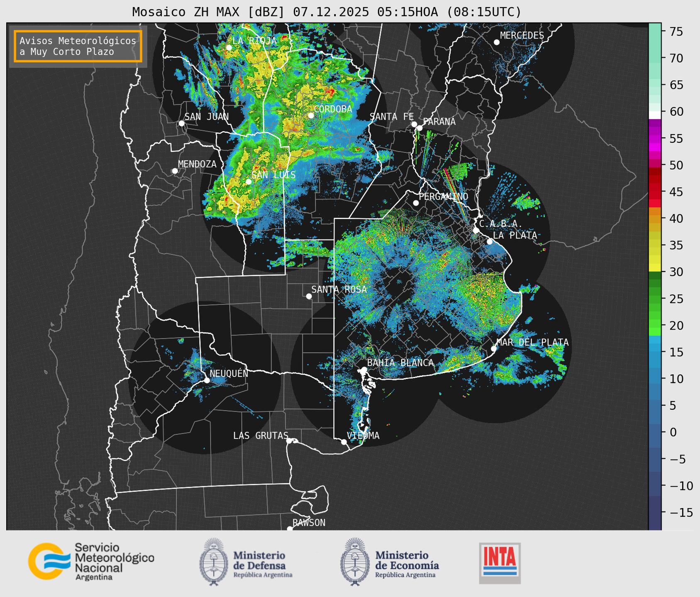Select the SANTA ROSA city label
This screenshot has width=700, height=597.
pos(339,289)
